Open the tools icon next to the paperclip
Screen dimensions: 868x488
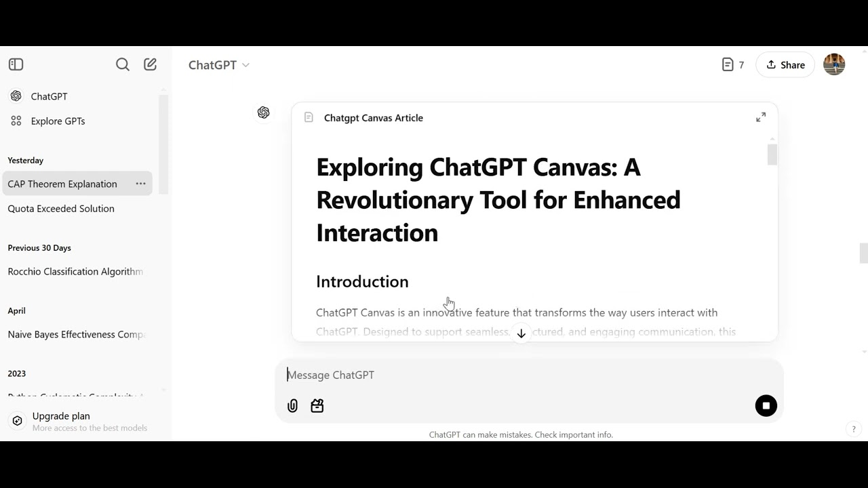[317, 406]
